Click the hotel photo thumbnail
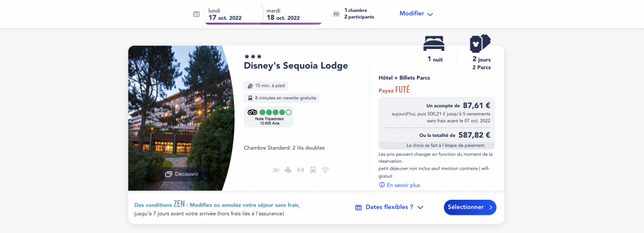This screenshot has width=644, height=233. [x=181, y=118]
